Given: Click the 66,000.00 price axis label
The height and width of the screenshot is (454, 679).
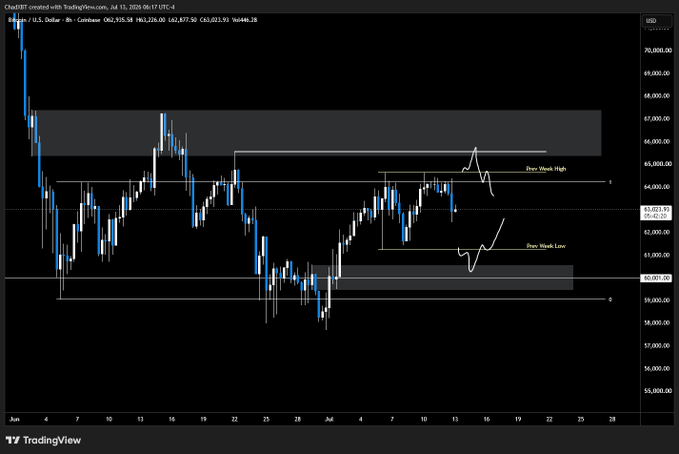Looking at the screenshot, I should point(657,141).
